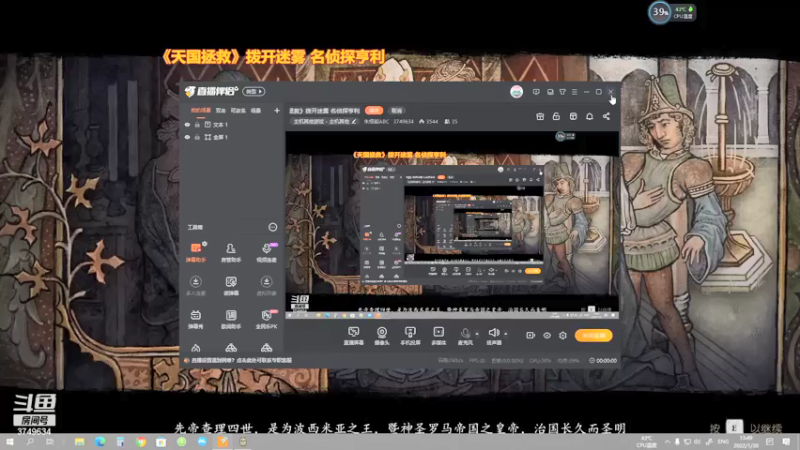Open the 读弹幕 tool
The width and height of the screenshot is (800, 450).
(x=231, y=286)
